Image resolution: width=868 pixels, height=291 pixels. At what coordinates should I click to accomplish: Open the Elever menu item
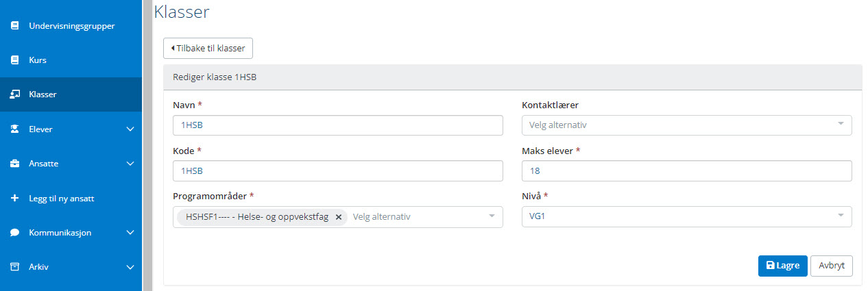[71, 129]
